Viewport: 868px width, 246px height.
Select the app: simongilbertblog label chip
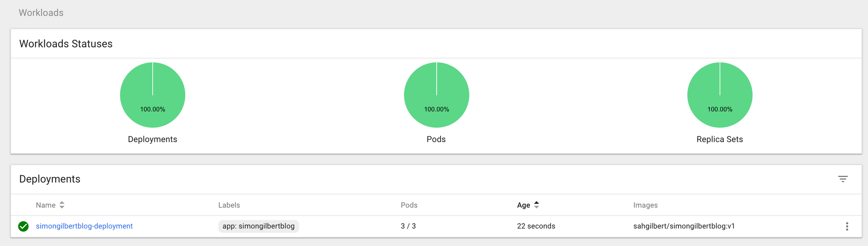point(259,226)
